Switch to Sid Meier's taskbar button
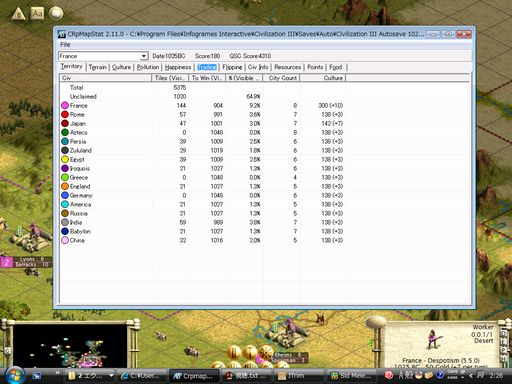This screenshot has width=512, height=384. point(353,376)
